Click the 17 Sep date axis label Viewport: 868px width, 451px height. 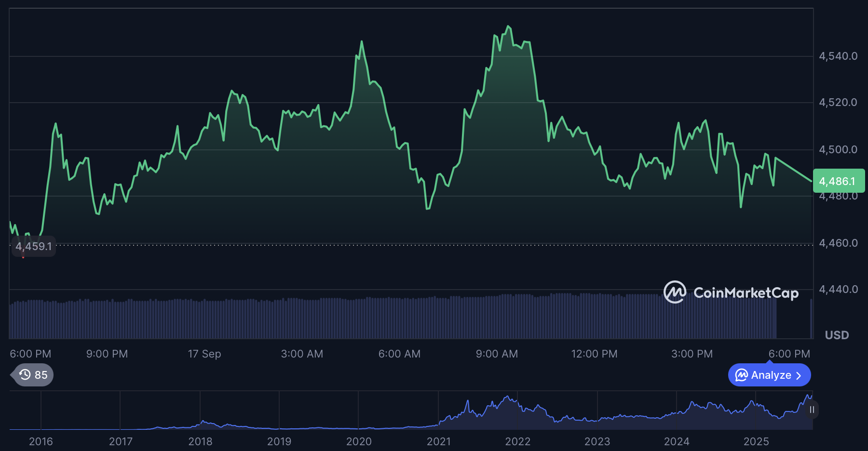pos(204,354)
